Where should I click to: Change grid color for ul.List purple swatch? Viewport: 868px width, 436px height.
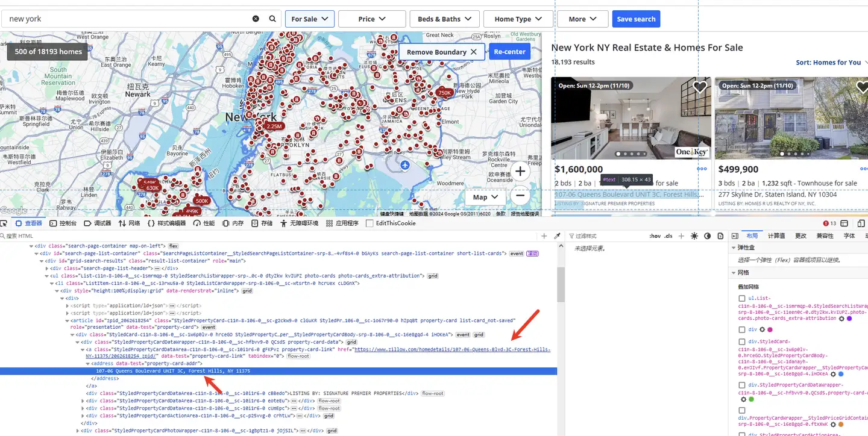849,318
